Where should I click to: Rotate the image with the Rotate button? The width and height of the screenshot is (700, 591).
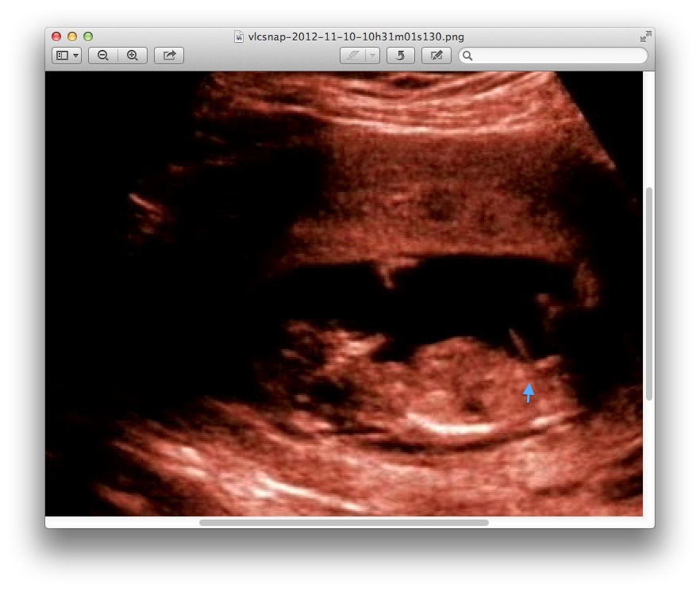[x=401, y=56]
